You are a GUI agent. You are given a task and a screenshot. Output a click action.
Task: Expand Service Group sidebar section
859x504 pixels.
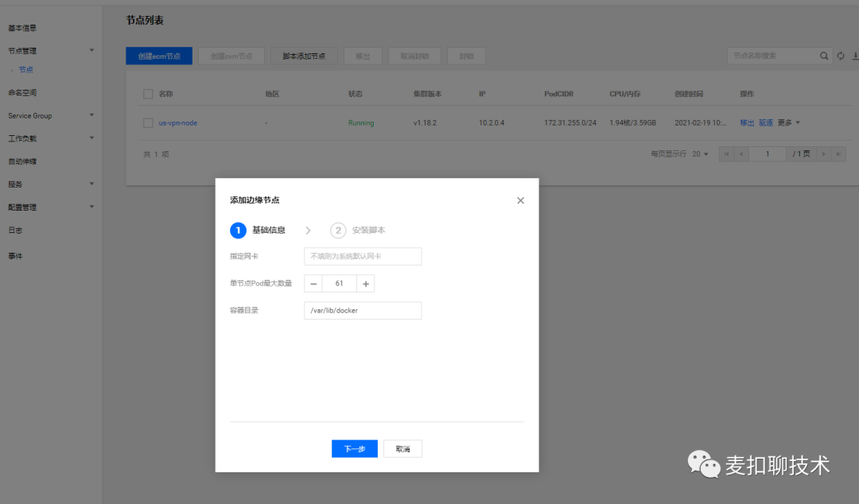tap(91, 115)
